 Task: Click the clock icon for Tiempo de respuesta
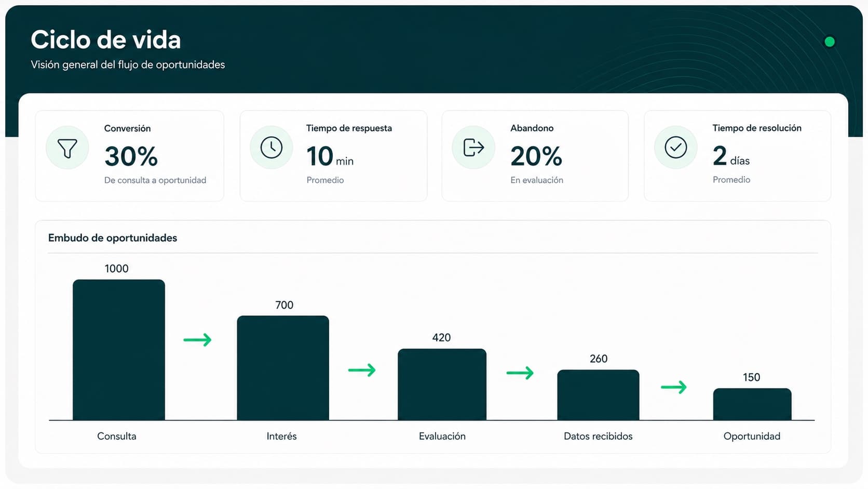(272, 148)
